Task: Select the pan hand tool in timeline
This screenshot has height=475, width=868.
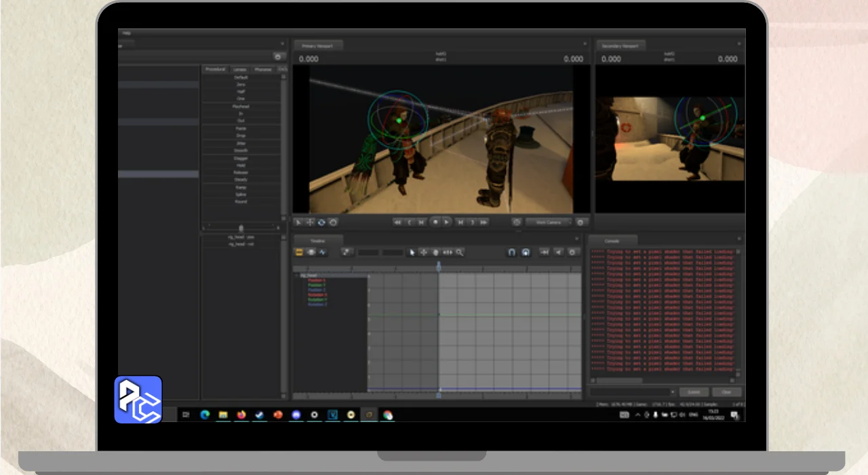Action: pyautogui.click(x=435, y=252)
